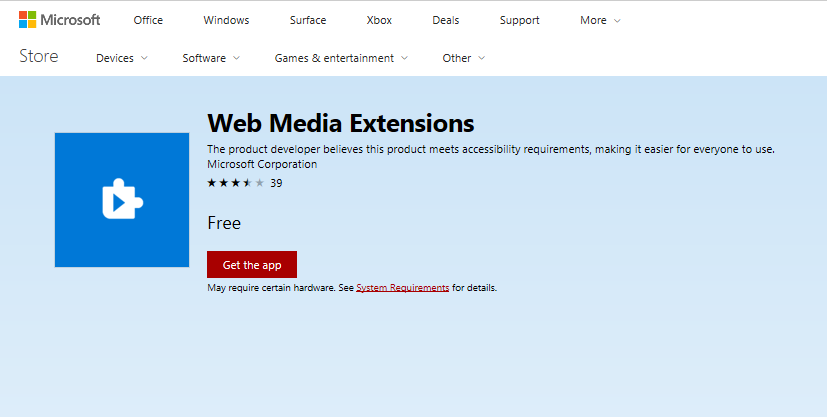Click the 39 ratings count
This screenshot has height=417, width=827.
coord(276,183)
